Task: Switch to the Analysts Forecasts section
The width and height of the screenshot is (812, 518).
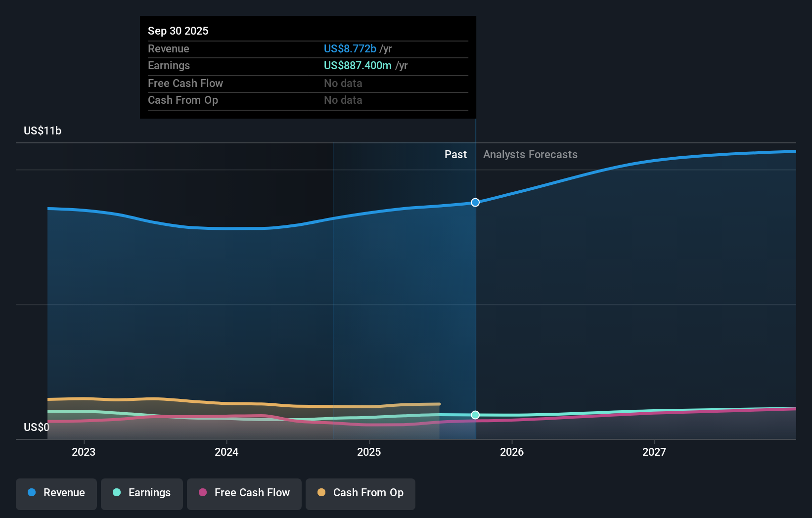Action: click(530, 154)
